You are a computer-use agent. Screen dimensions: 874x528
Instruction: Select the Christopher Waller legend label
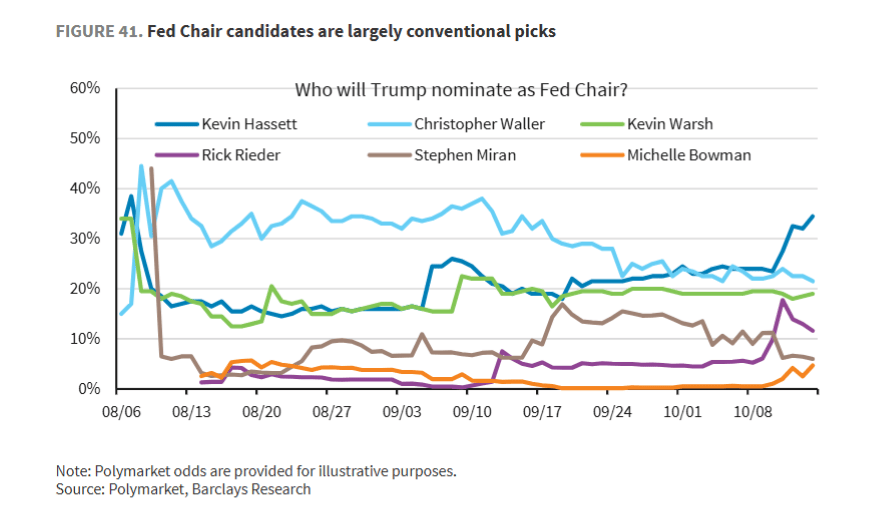(x=478, y=125)
